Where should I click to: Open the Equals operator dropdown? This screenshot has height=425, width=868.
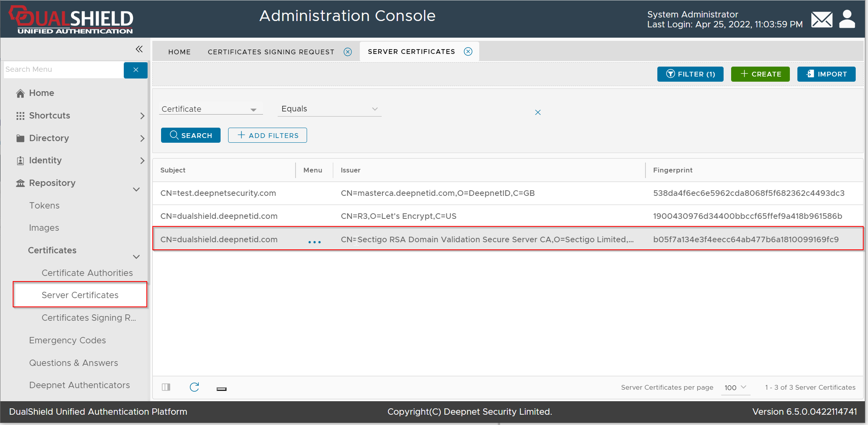pos(329,109)
